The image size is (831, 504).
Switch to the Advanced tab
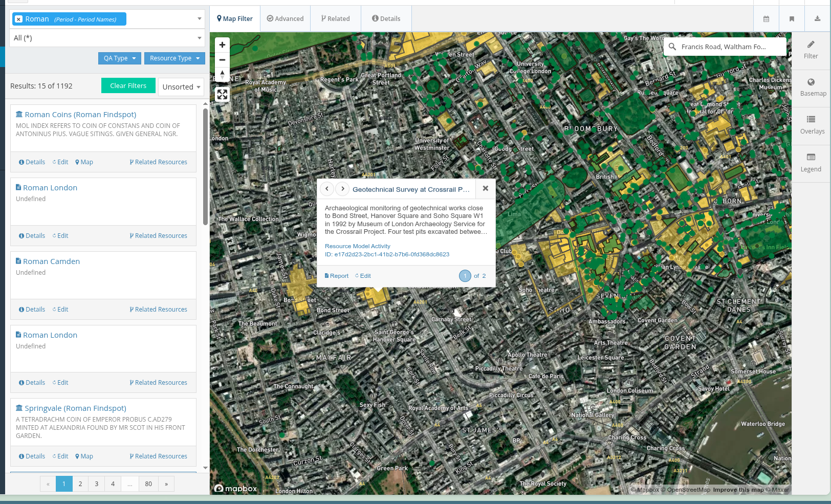[285, 19]
